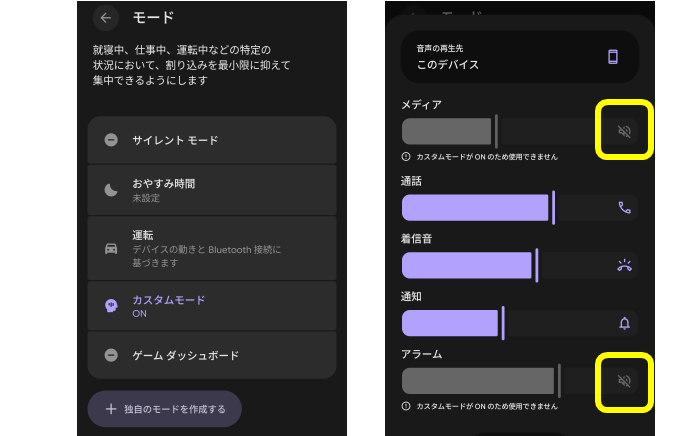Viewport: 694px width, 436px height.
Task: Open サイレント モード settings
Action: [211, 140]
